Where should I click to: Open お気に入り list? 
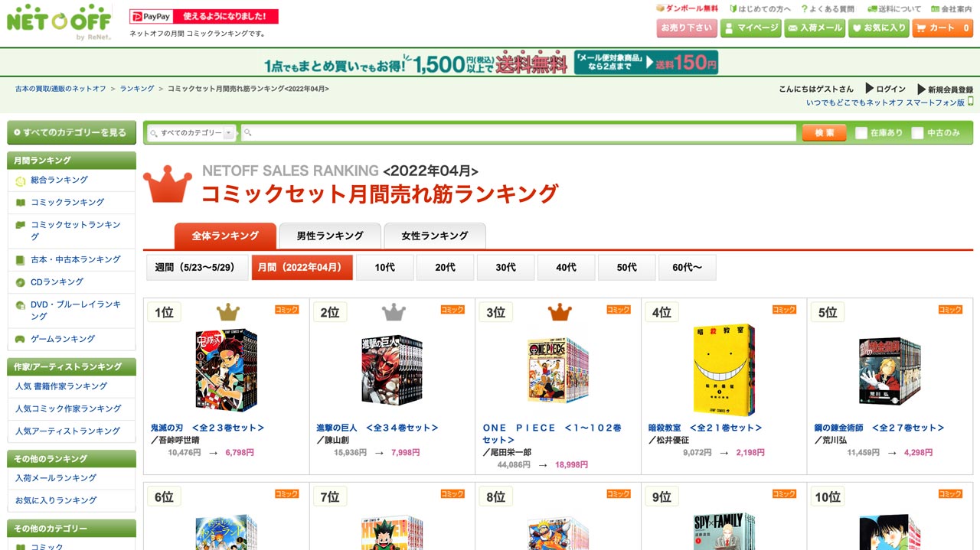tap(879, 28)
